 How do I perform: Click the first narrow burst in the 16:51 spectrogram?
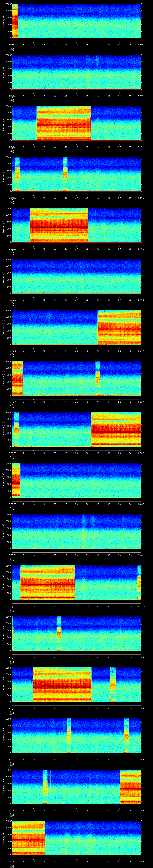pyautogui.click(x=17, y=174)
